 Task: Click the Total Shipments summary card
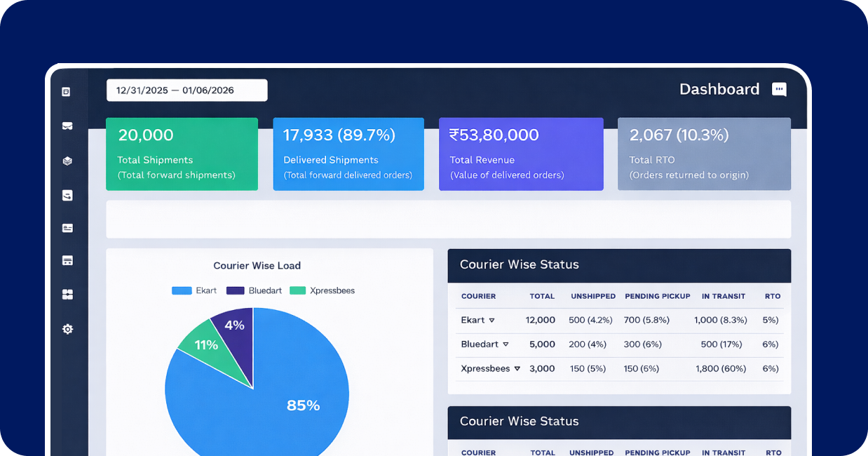[x=182, y=154]
